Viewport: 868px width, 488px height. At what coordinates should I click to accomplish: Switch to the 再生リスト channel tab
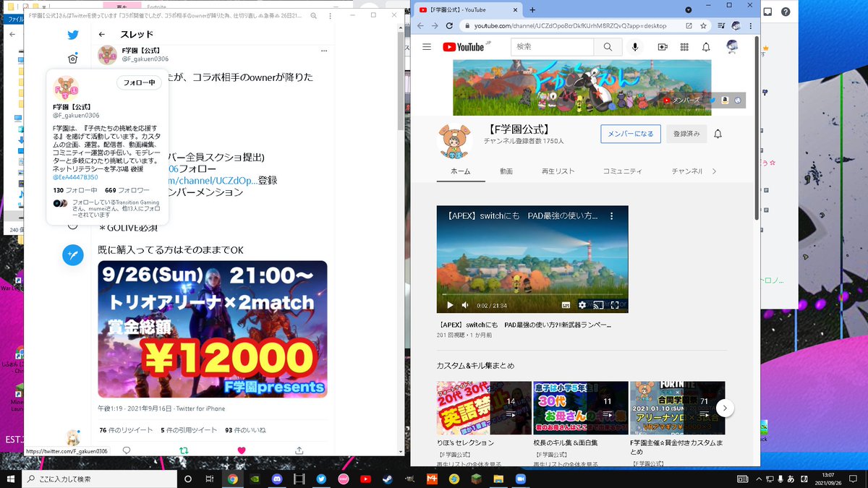[x=558, y=171]
